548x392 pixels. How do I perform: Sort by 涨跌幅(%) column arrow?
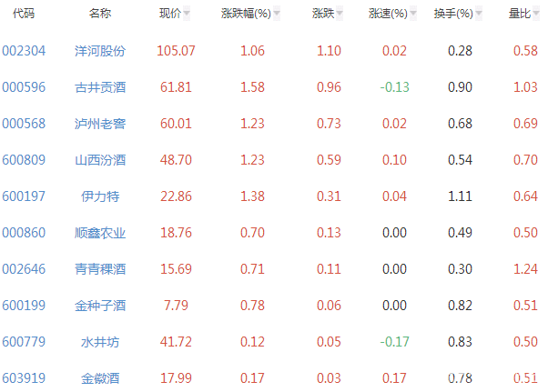pos(277,14)
